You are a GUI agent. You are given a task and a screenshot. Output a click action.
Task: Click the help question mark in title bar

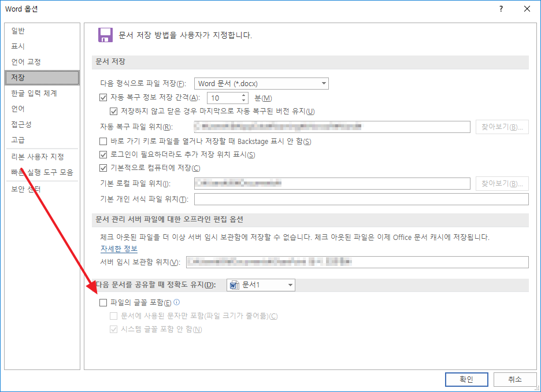501,9
